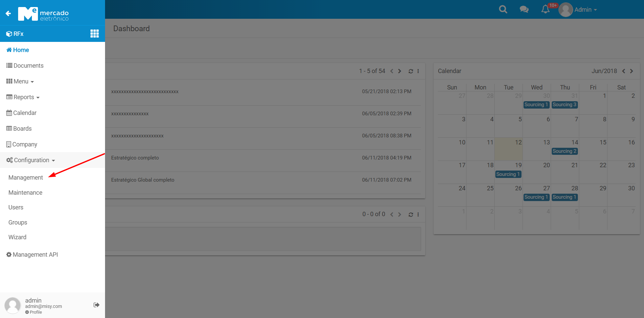Go to next calendar month
Image resolution: width=644 pixels, height=318 pixels.
tap(632, 71)
